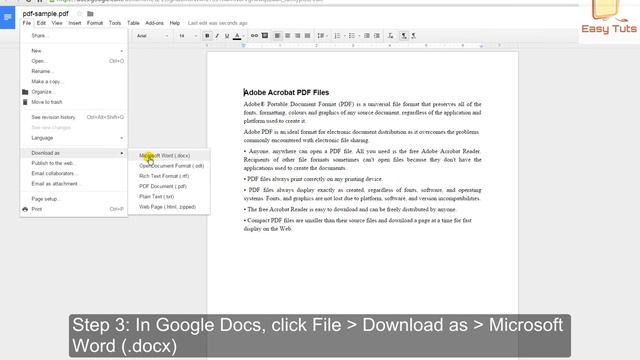
Task: Open the Help menu
Action: point(175,23)
